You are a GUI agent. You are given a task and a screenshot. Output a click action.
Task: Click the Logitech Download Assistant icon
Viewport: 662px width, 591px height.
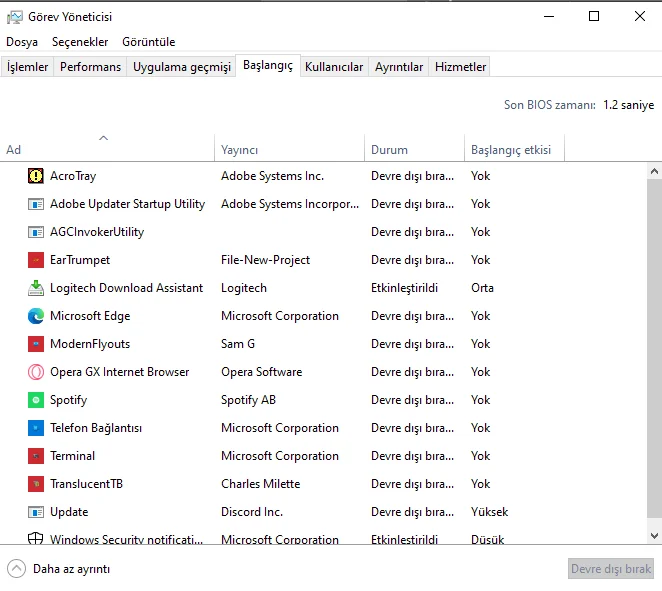tap(36, 287)
